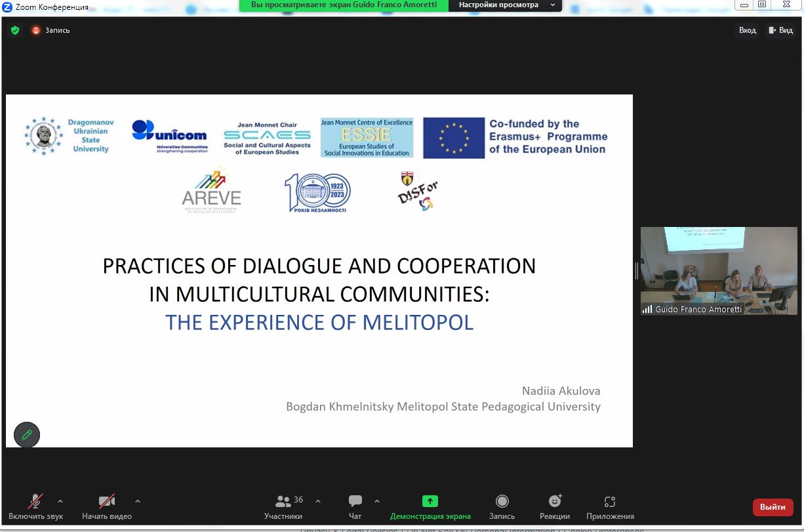
Task: Click the Record button in toolbar
Action: (x=502, y=507)
